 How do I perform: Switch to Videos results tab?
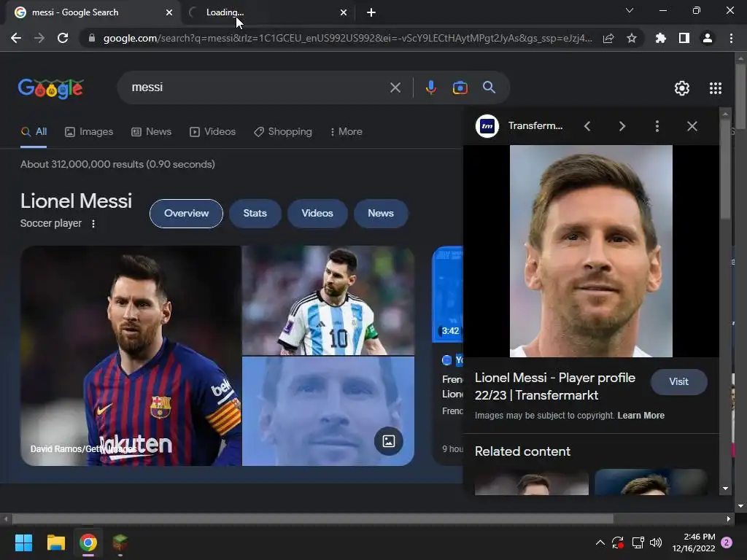coord(212,132)
